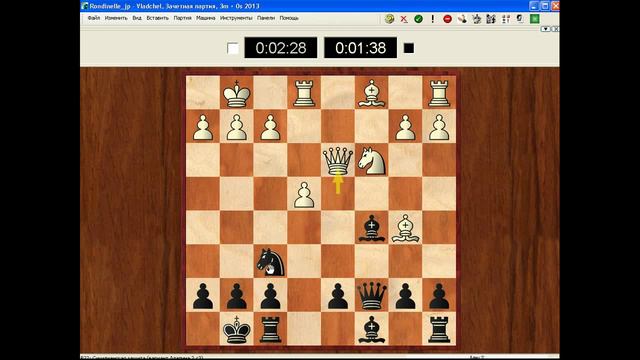
Task: Click the small close button beside the panel arrow
Action: pyautogui.click(x=555, y=29)
